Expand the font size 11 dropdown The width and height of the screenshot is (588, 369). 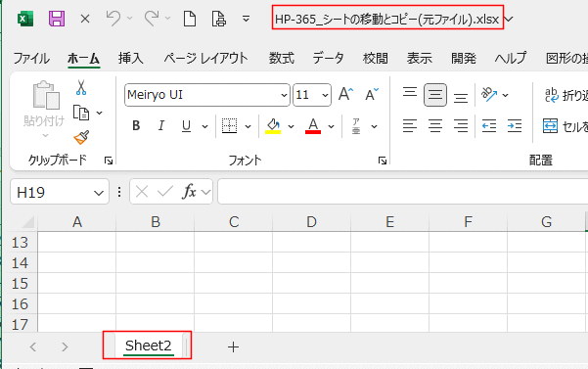(x=325, y=95)
